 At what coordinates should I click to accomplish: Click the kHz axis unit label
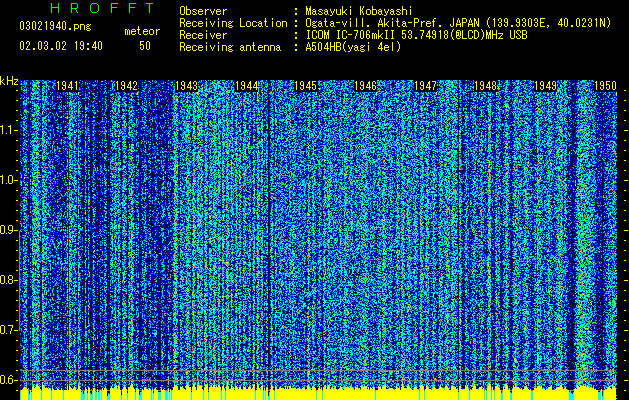9,81
